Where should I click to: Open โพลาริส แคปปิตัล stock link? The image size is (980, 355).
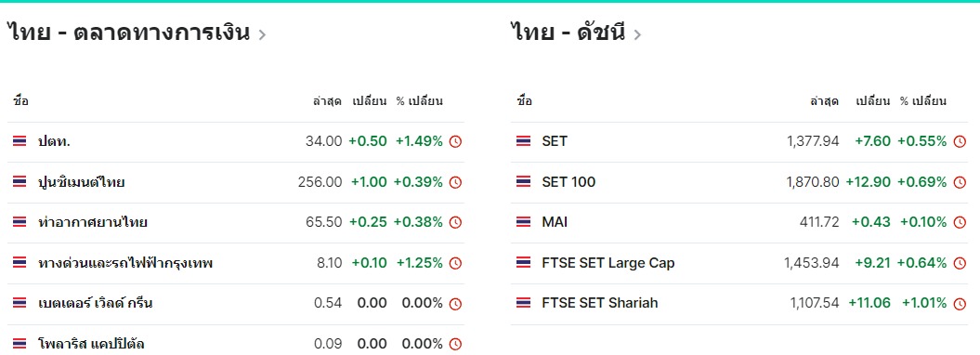tap(91, 344)
